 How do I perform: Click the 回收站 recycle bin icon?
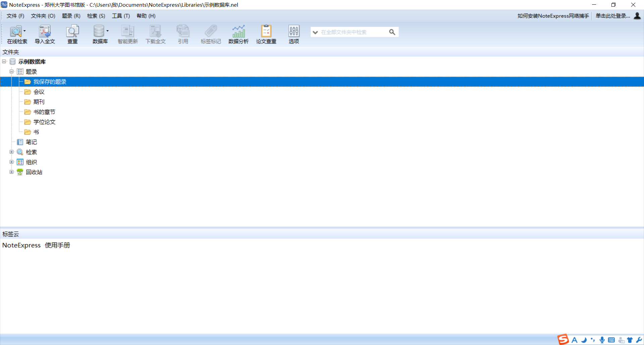(20, 172)
